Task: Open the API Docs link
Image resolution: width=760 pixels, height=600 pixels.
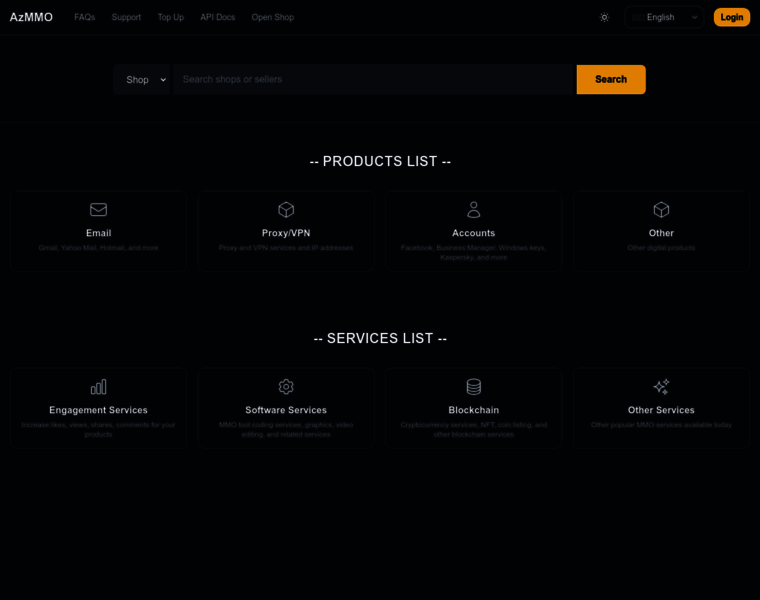Action: pyautogui.click(x=217, y=17)
